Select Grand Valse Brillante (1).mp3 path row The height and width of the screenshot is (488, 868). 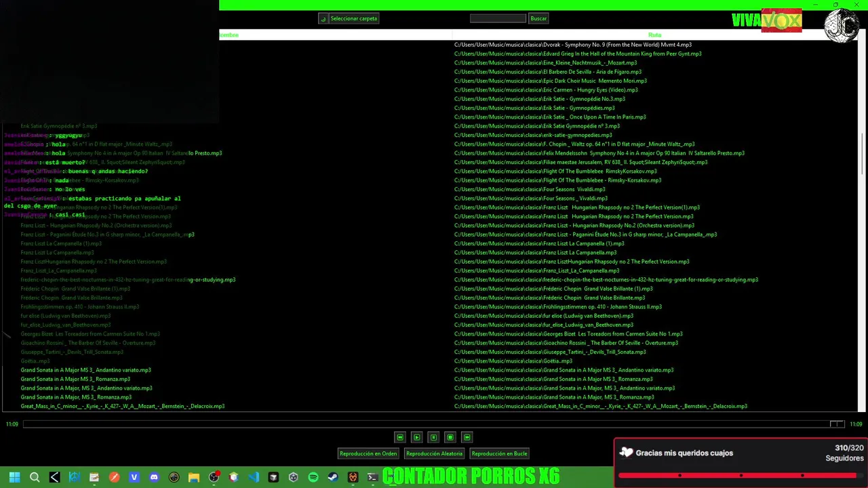tap(553, 289)
